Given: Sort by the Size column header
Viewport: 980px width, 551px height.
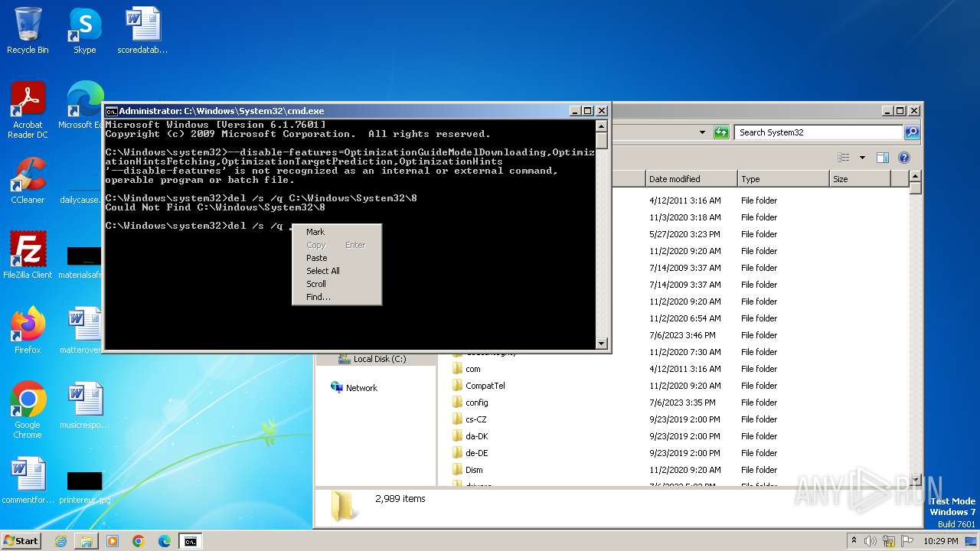Looking at the screenshot, I should click(x=860, y=179).
